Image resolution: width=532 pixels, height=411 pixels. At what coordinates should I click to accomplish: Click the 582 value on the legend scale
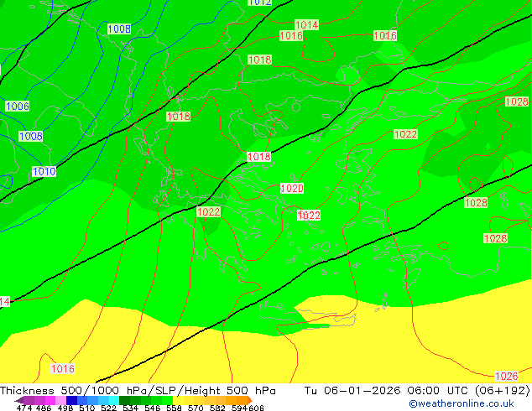[x=217, y=408]
